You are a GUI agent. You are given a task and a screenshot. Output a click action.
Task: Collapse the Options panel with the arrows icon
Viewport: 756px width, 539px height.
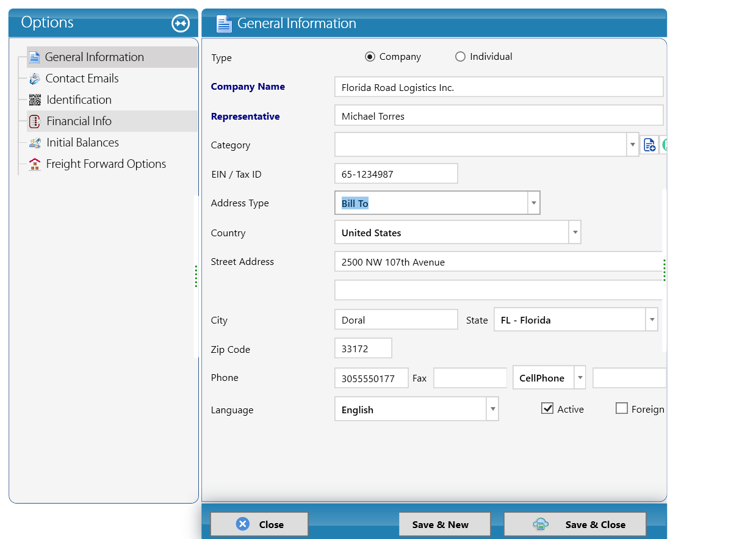pyautogui.click(x=181, y=23)
